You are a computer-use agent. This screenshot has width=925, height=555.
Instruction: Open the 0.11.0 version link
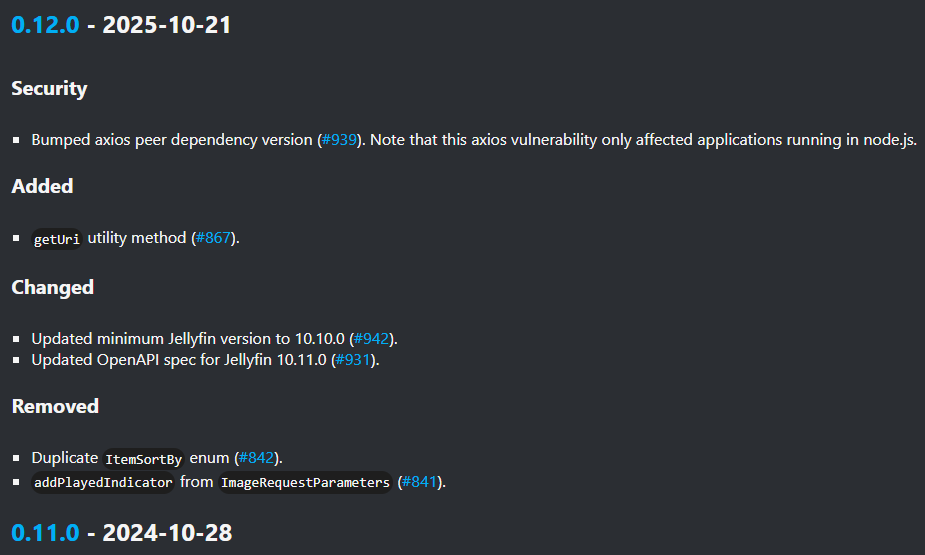44,533
